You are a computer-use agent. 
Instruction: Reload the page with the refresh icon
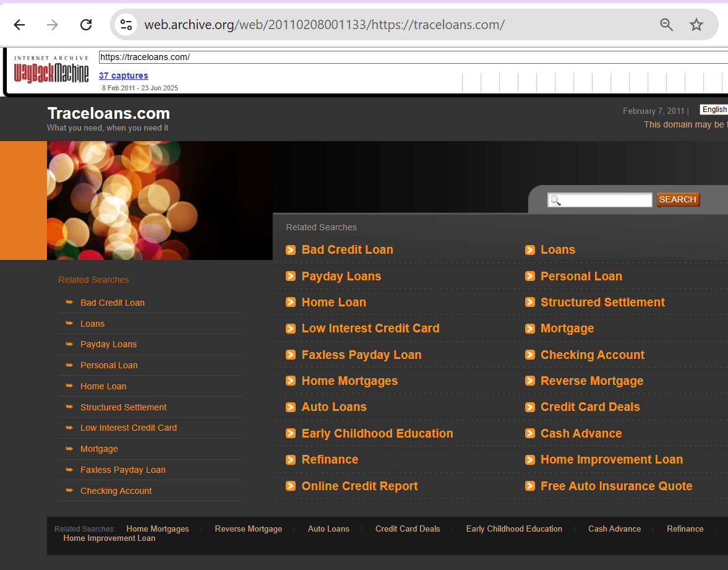coord(86,25)
